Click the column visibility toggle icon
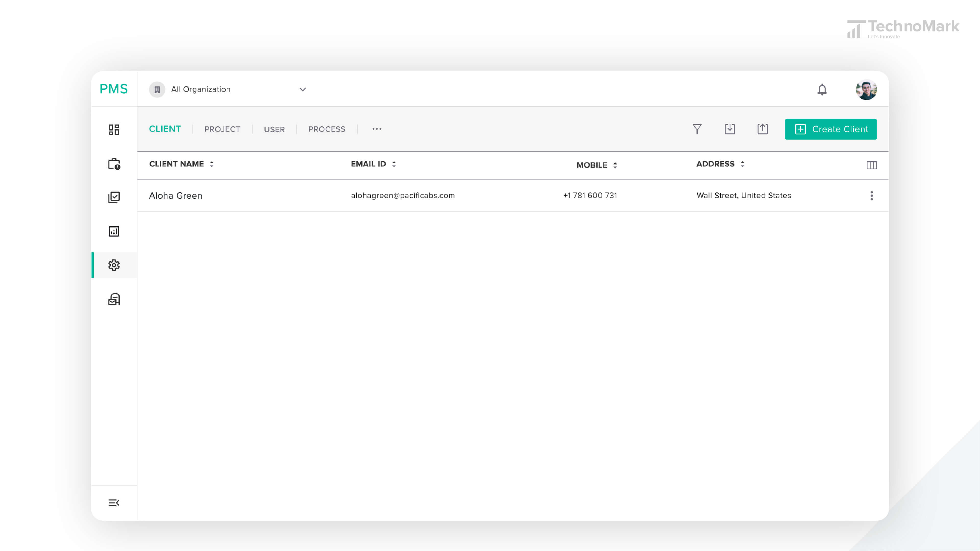980x551 pixels. click(872, 165)
